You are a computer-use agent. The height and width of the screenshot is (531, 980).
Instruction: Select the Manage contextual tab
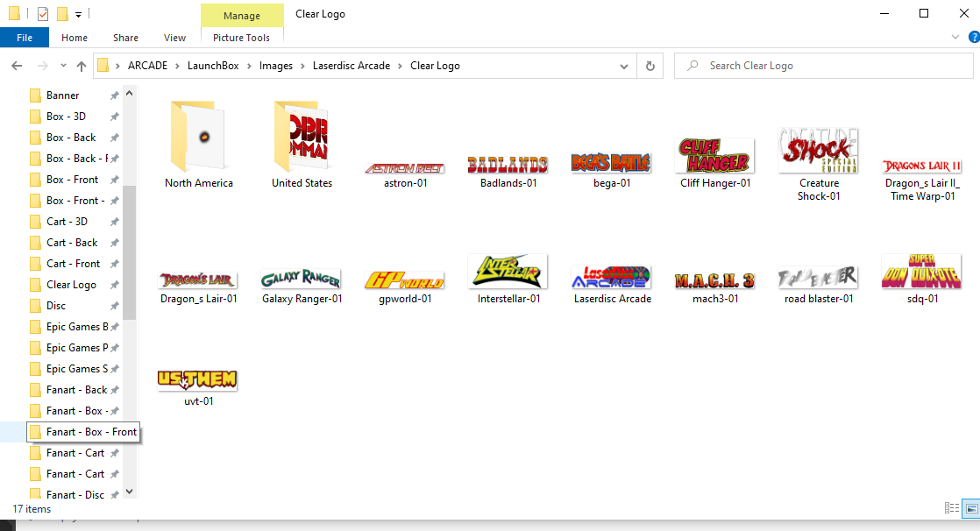[242, 16]
